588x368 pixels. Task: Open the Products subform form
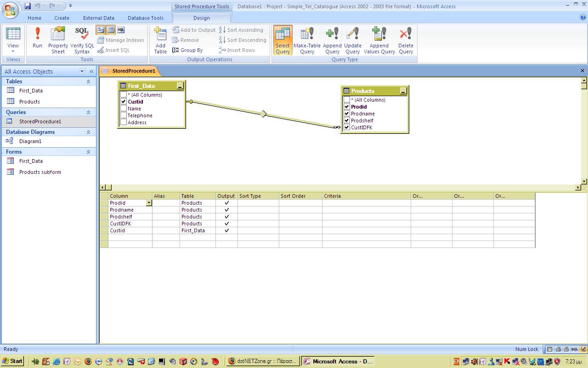pyautogui.click(x=40, y=172)
